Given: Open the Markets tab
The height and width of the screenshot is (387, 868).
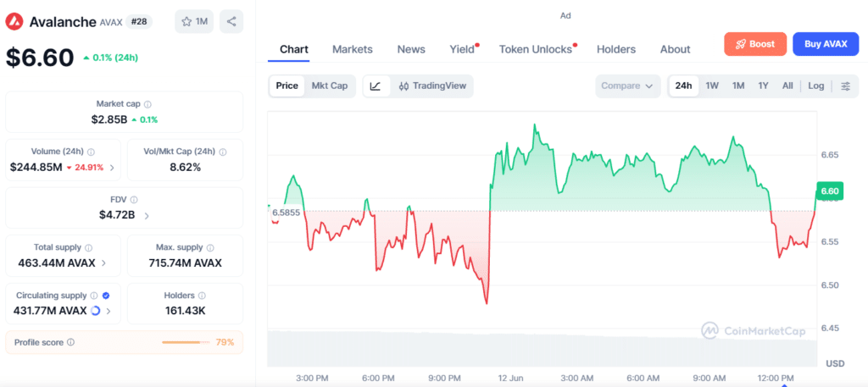Looking at the screenshot, I should (352, 49).
